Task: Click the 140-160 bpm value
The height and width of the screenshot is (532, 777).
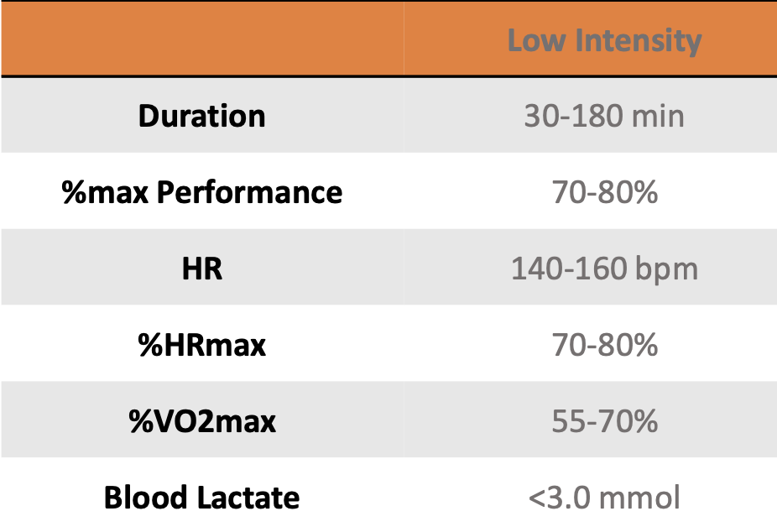Action: (604, 269)
